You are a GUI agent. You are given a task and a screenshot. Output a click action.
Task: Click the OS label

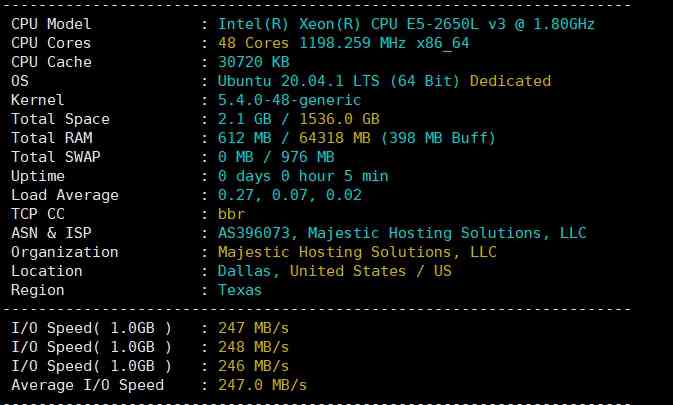(20, 81)
